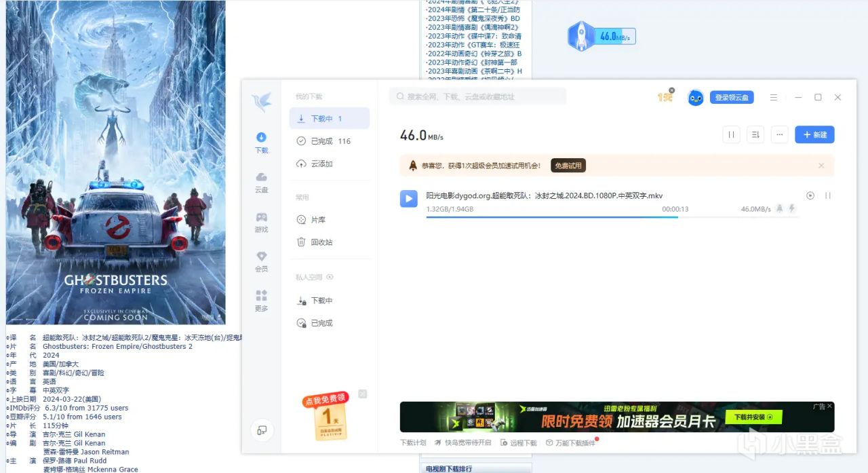Click the blue play file icon of mkv task
Screen dimensions: 868x473
pos(408,199)
